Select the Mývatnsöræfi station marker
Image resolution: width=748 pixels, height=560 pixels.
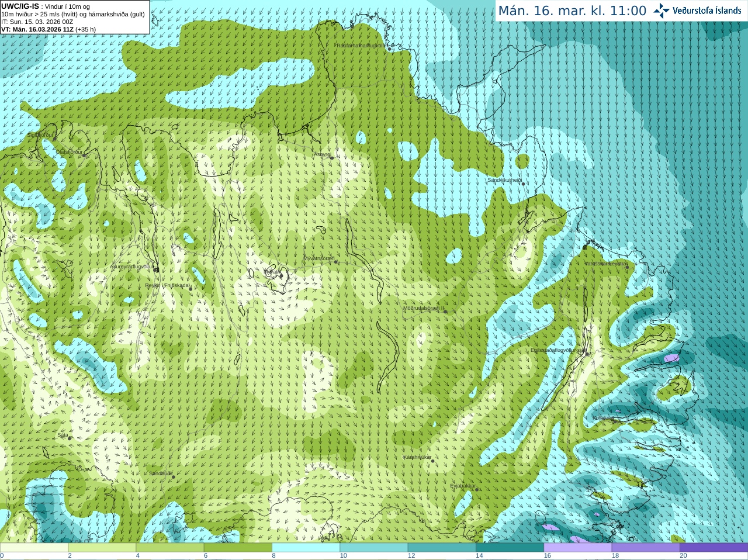tap(336, 262)
